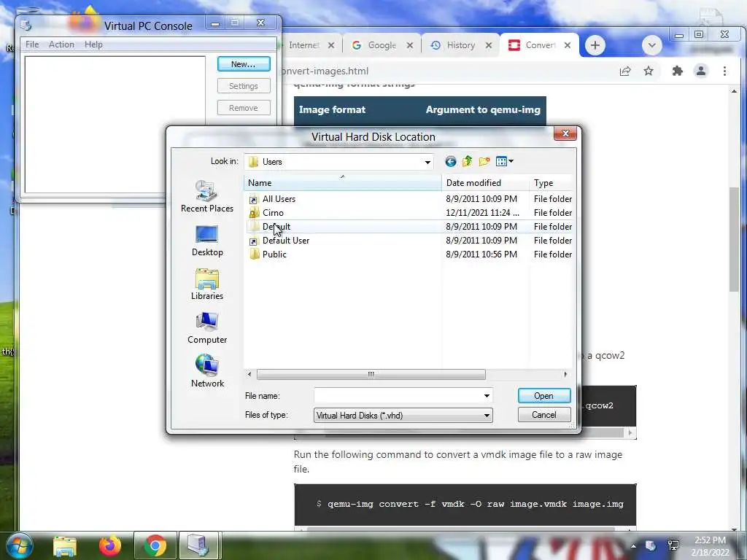Open the taskbar clock and date
The image size is (747, 560).
click(710, 546)
